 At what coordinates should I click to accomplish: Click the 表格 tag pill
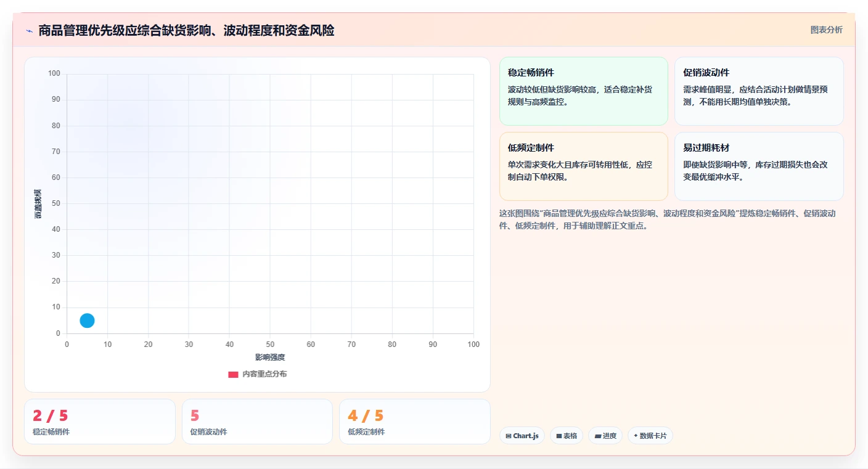pos(567,436)
